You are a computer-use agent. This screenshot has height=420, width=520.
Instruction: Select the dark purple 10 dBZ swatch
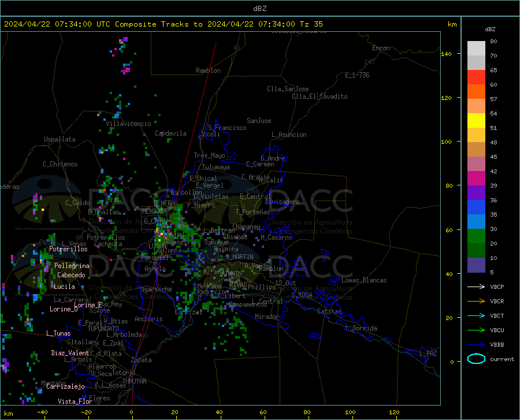[x=476, y=265]
